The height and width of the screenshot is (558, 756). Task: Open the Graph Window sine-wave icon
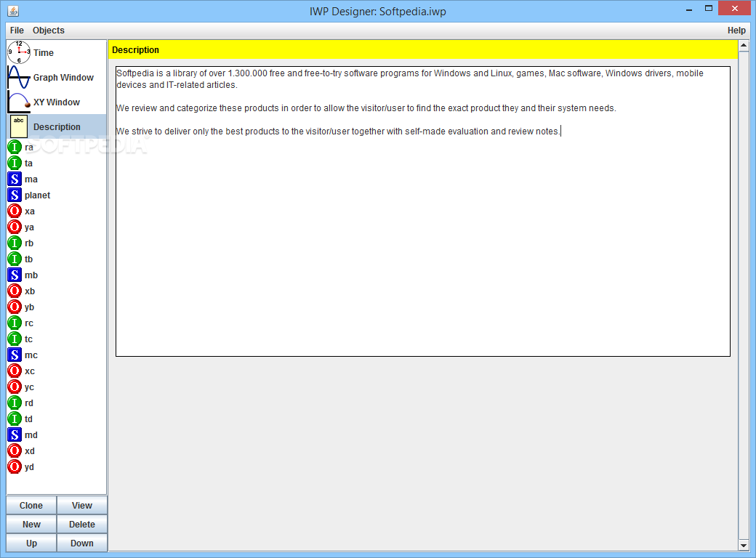click(x=19, y=77)
